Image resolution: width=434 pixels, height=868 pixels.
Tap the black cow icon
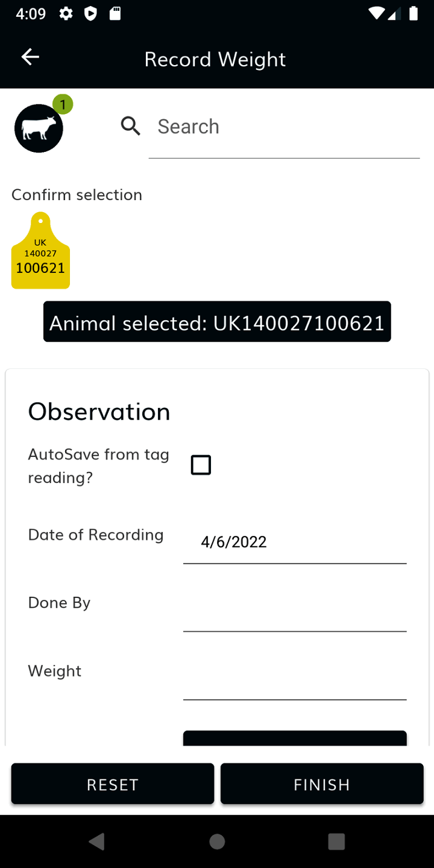click(x=39, y=128)
